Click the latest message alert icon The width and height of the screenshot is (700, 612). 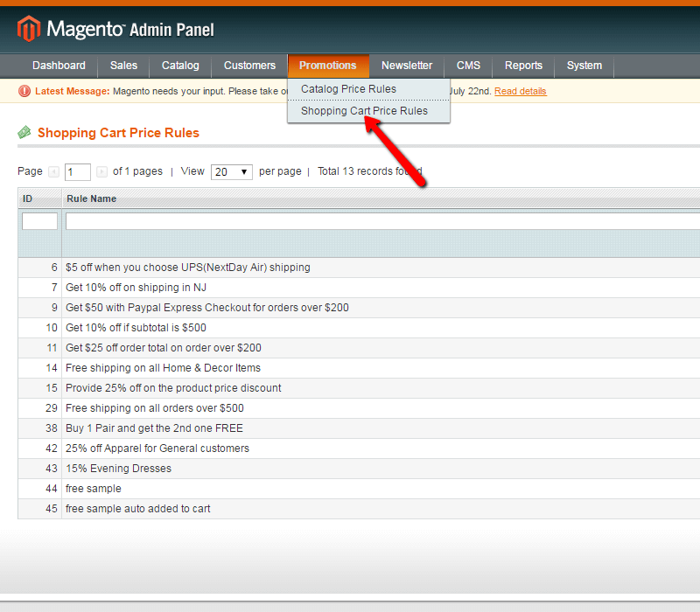24,91
